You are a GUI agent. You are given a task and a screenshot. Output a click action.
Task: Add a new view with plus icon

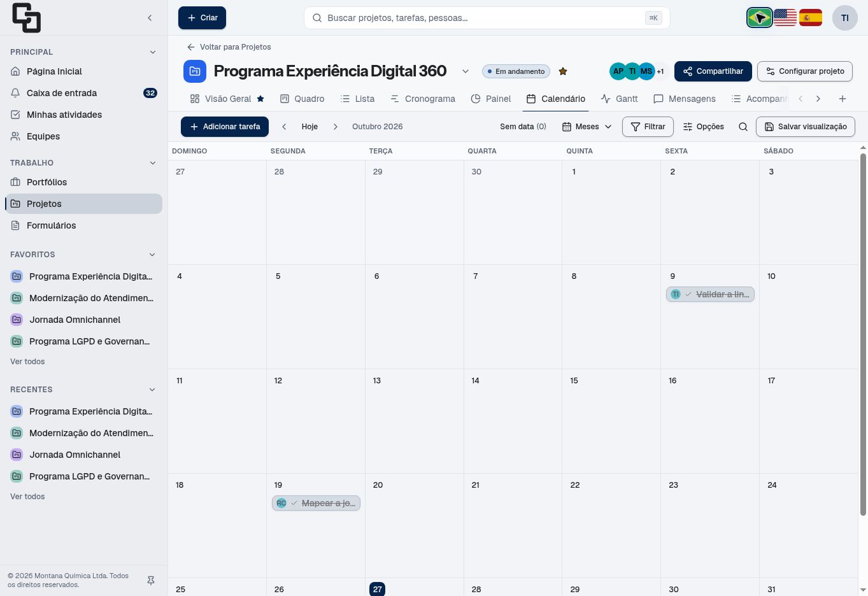coord(843,99)
